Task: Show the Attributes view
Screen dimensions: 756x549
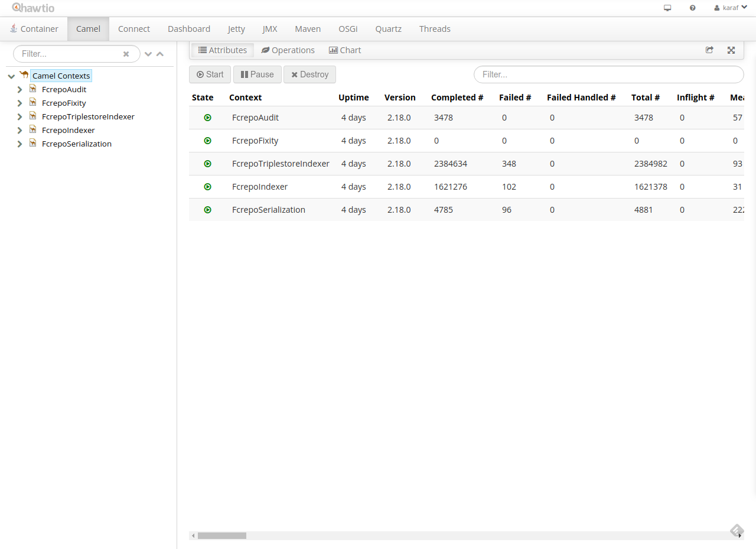Action: (223, 50)
